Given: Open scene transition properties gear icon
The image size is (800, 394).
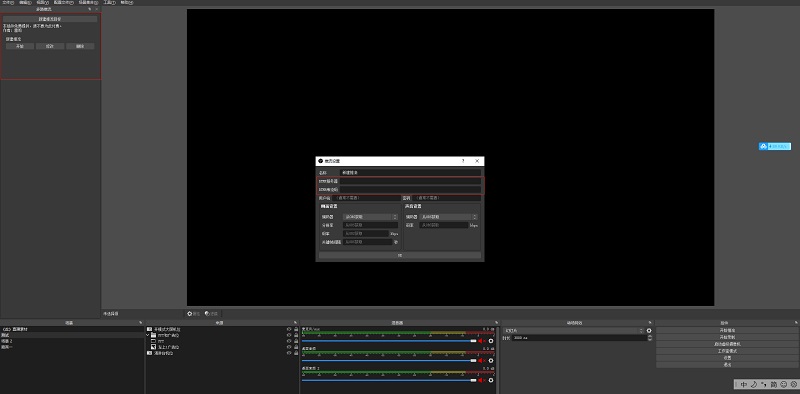Looking at the screenshot, I should click(649, 331).
